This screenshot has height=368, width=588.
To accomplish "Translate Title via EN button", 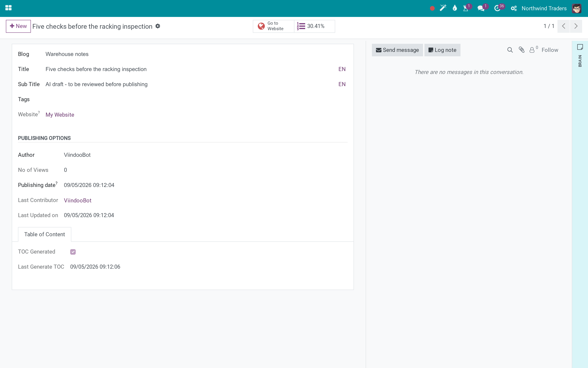I will pos(342,69).
